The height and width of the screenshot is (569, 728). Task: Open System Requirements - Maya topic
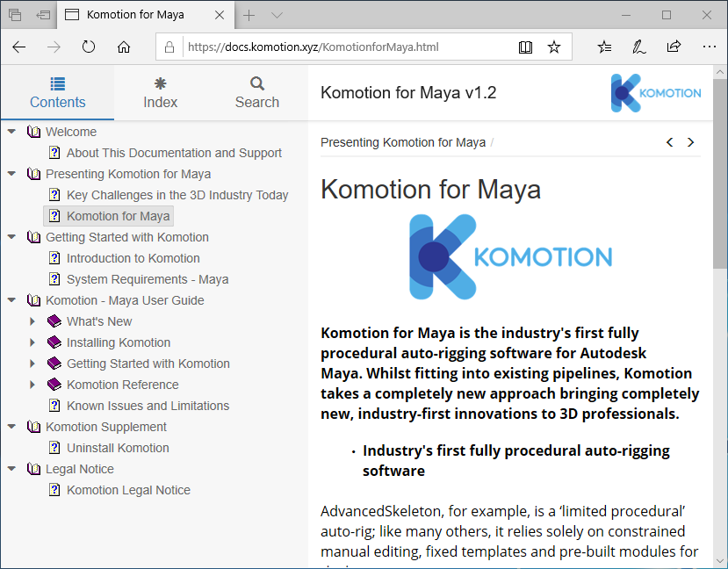tap(148, 279)
